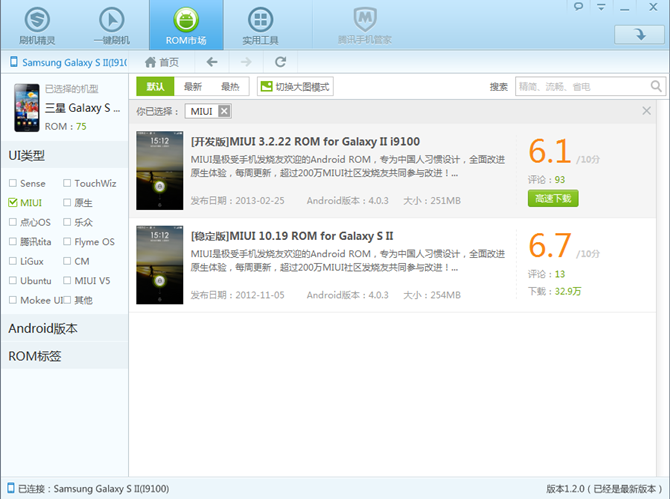Image resolution: width=670 pixels, height=499 pixels.
Task: Click the selected phone model image
Action: [26, 107]
